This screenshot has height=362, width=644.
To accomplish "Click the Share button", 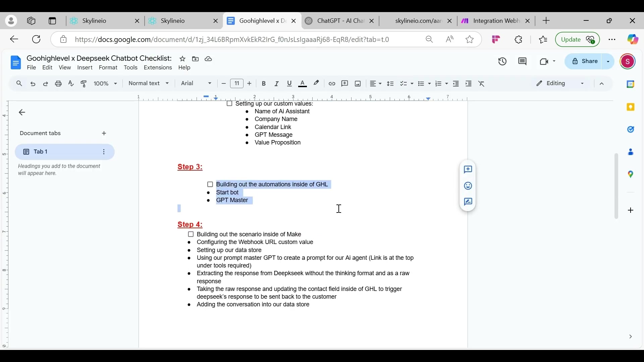I will (585, 62).
